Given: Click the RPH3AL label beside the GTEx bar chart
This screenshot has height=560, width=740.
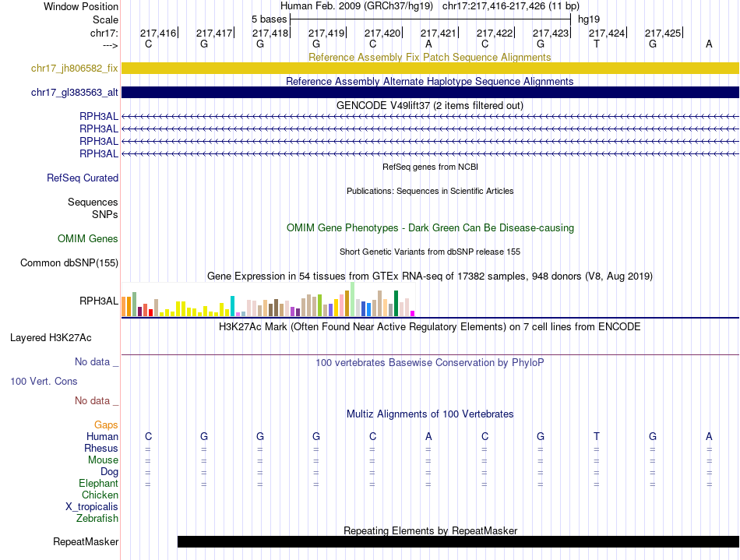Looking at the screenshot, I should point(99,301).
